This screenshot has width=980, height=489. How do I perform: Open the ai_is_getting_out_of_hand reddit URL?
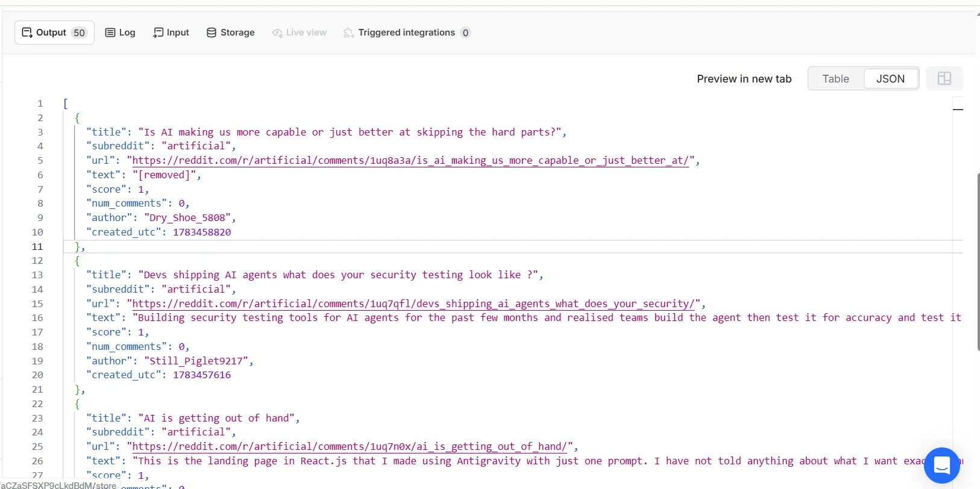(x=350, y=446)
